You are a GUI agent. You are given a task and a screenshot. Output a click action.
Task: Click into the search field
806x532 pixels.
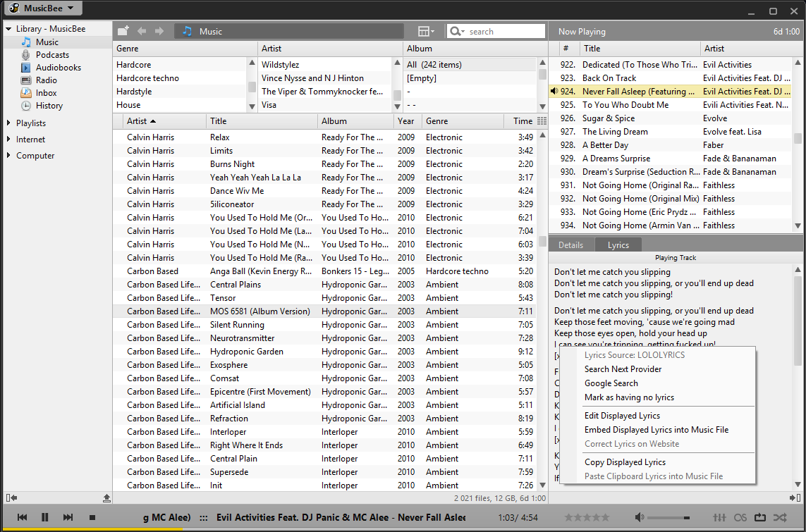coord(506,31)
